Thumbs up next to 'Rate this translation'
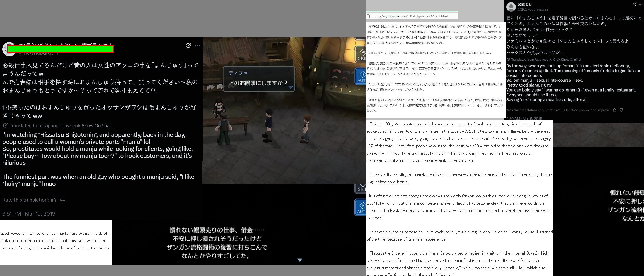 point(53,200)
